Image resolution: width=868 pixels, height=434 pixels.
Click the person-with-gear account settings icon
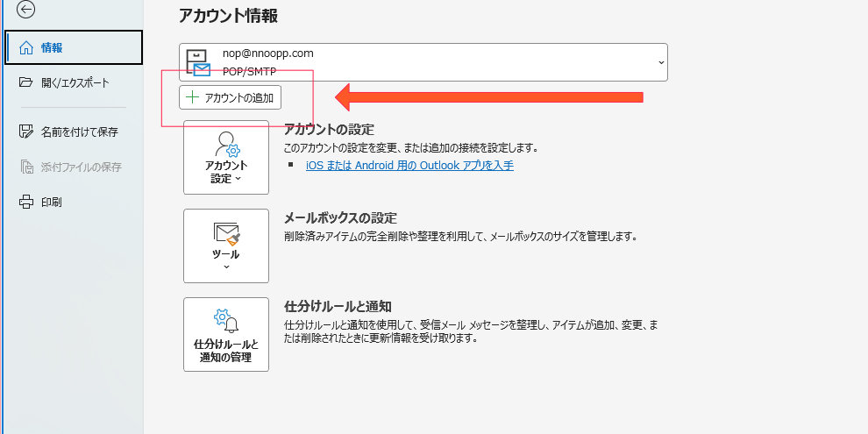coord(226,145)
